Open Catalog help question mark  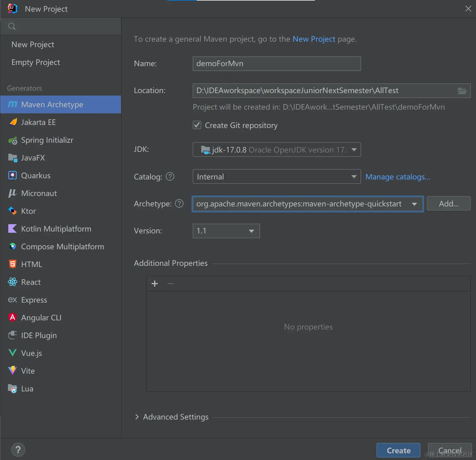[170, 177]
